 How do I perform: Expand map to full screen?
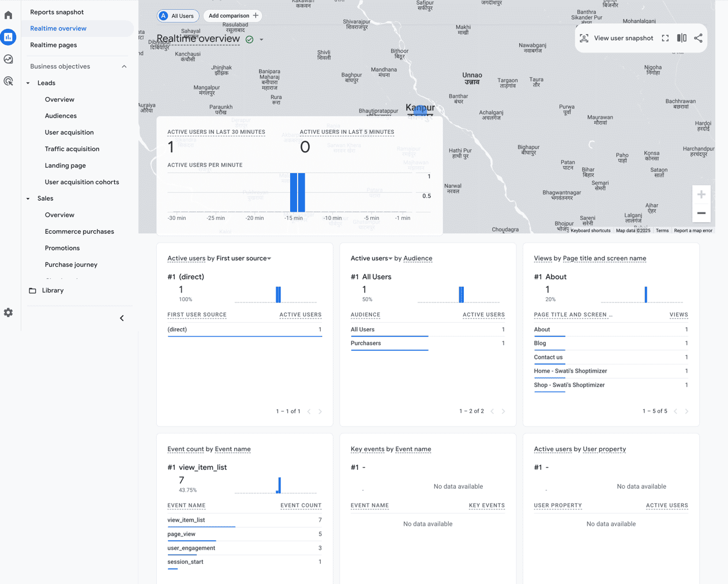pyautogui.click(x=665, y=38)
